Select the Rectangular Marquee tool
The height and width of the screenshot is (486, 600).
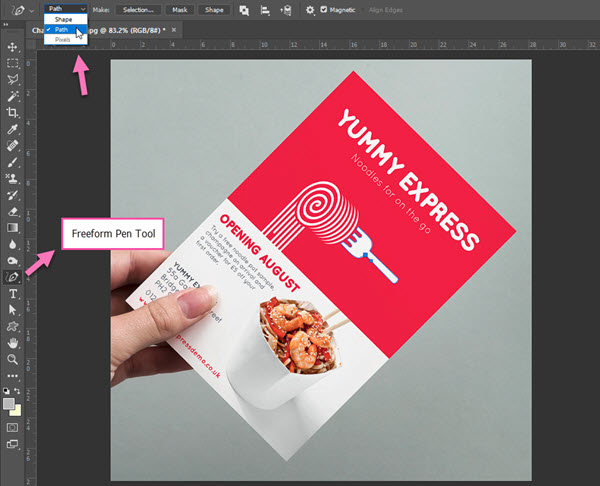(12, 63)
